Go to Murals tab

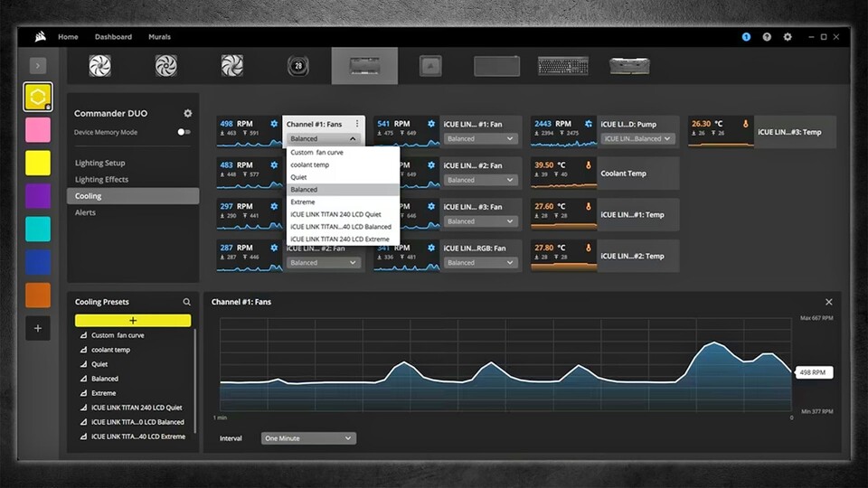159,36
